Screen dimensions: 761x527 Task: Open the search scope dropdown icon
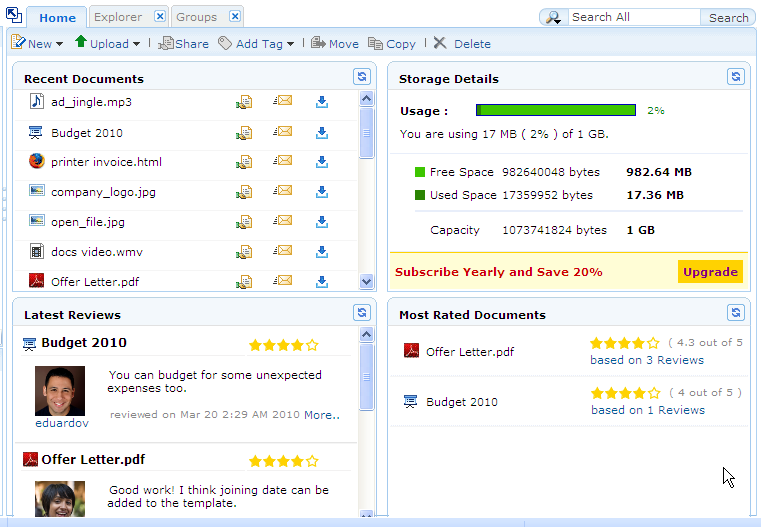tap(553, 17)
